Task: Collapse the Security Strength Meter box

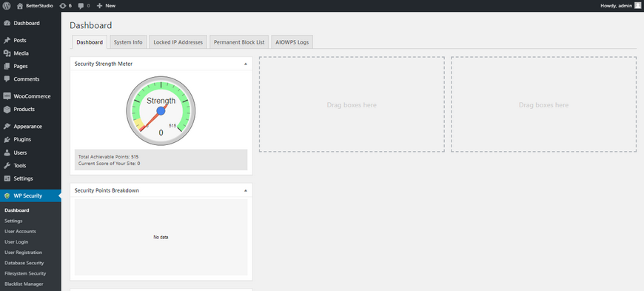Action: pyautogui.click(x=246, y=64)
